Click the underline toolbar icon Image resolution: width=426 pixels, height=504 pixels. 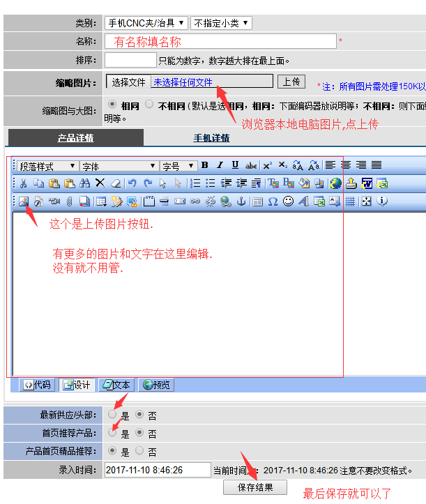click(235, 165)
